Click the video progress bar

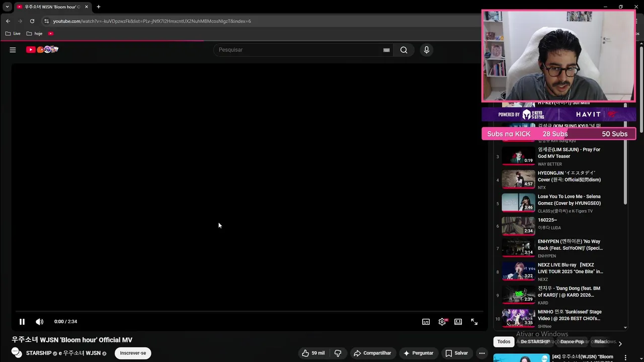click(249, 312)
